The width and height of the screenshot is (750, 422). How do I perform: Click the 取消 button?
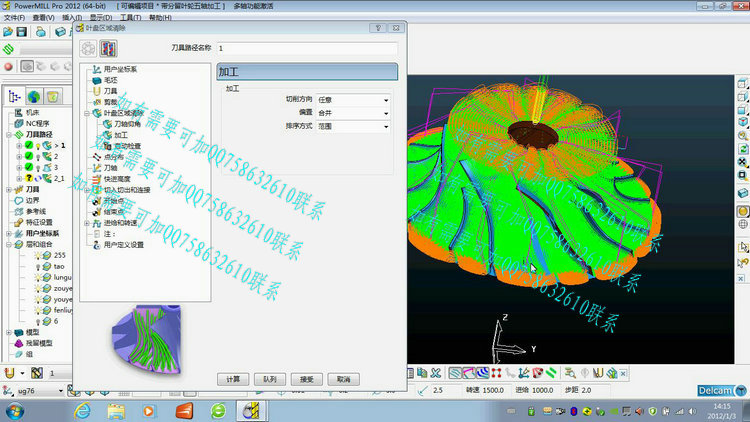tap(343, 379)
